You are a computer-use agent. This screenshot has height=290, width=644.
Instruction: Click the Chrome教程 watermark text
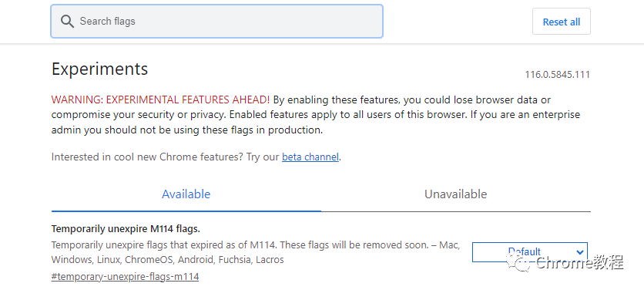(x=580, y=263)
